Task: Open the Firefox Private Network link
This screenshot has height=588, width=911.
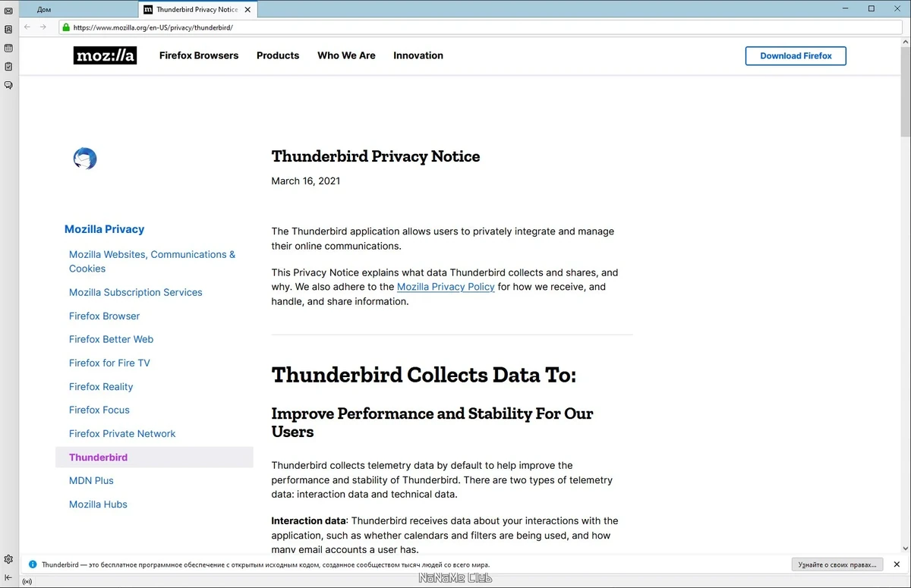Action: coord(122,433)
